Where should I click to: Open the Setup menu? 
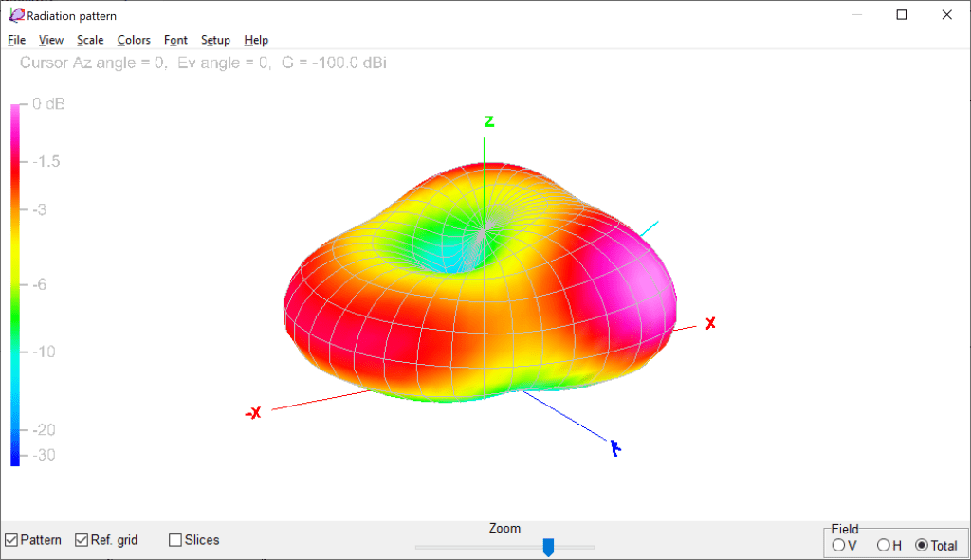click(215, 40)
